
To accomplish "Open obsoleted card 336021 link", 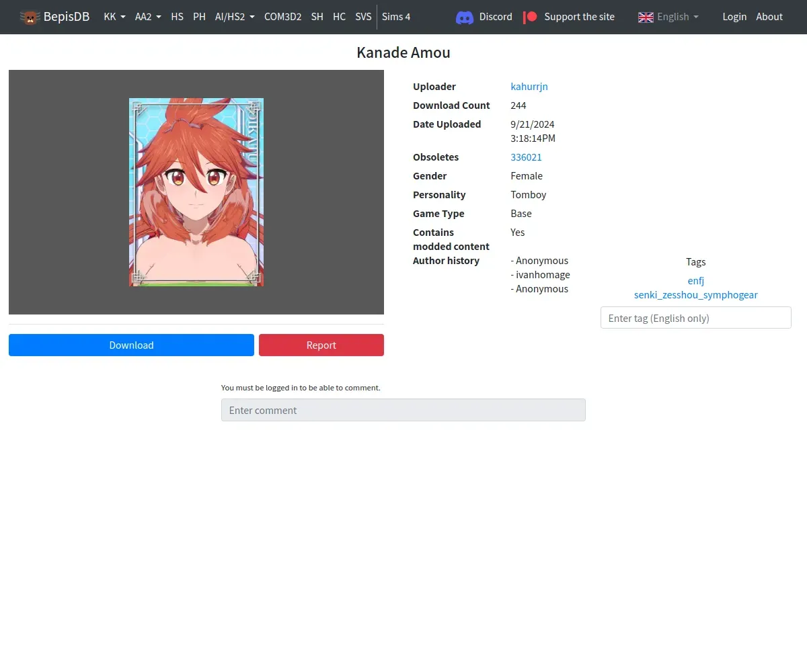I will coord(526,157).
